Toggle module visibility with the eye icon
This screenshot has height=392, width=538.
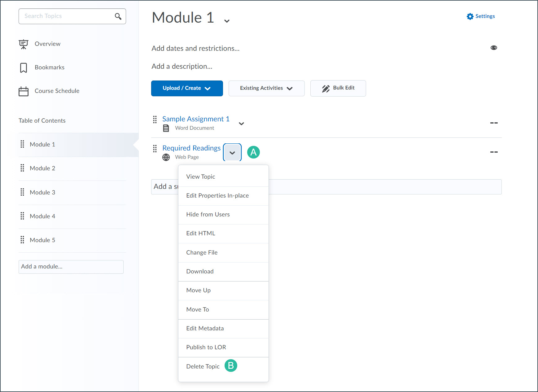[x=494, y=47]
